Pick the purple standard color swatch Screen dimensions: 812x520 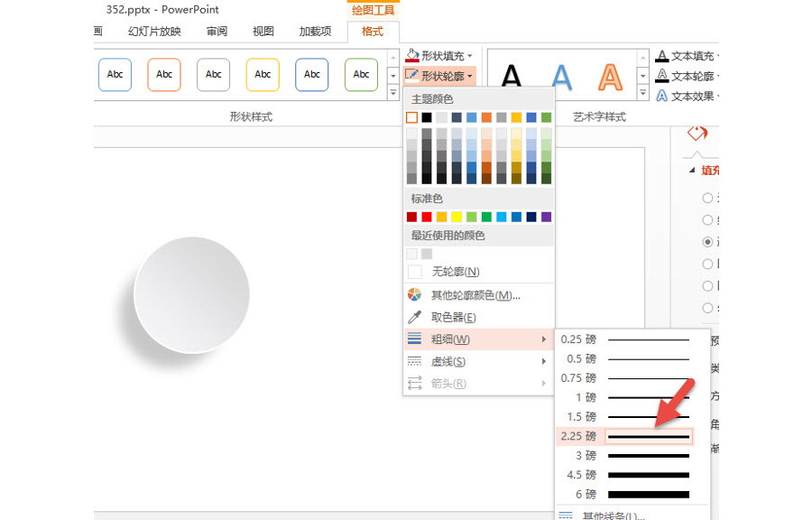click(546, 217)
